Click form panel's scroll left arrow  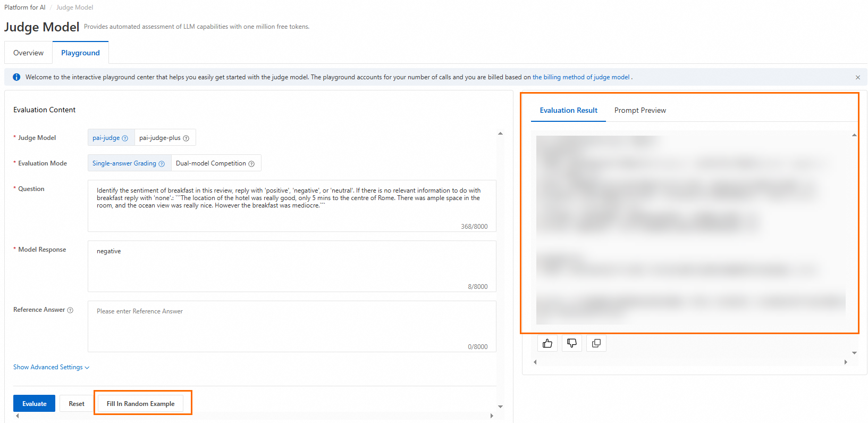point(18,416)
